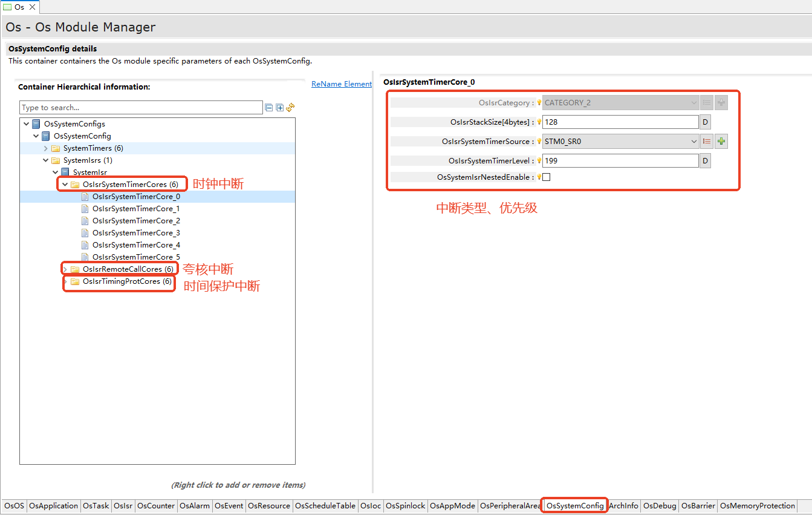Select OsIsrSystemTimerCore_2 in the tree

coord(136,221)
